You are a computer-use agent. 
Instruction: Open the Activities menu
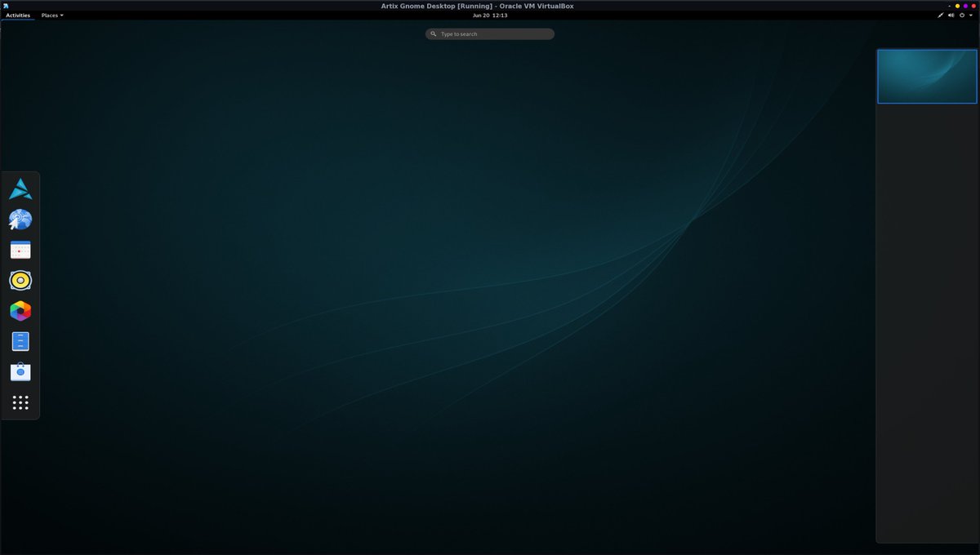17,15
